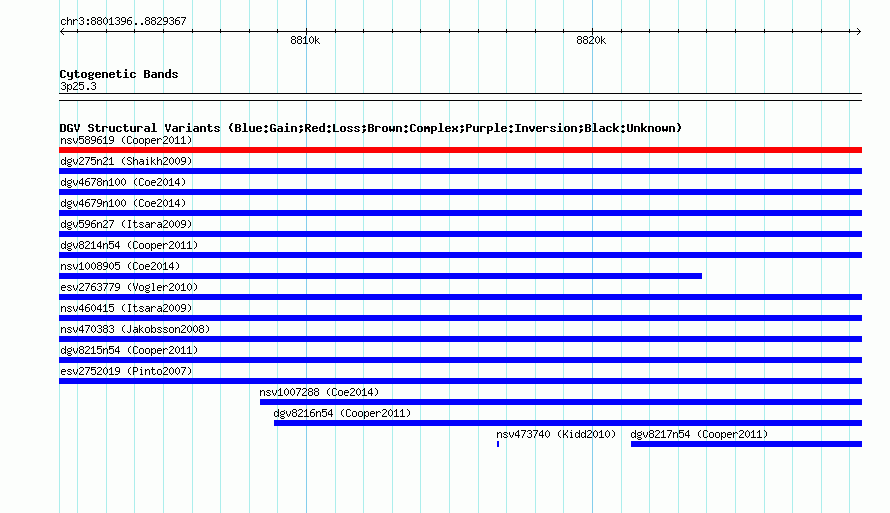The image size is (890, 513).
Task: Click the blue dgv275n21 gain bar
Action: [x=460, y=171]
